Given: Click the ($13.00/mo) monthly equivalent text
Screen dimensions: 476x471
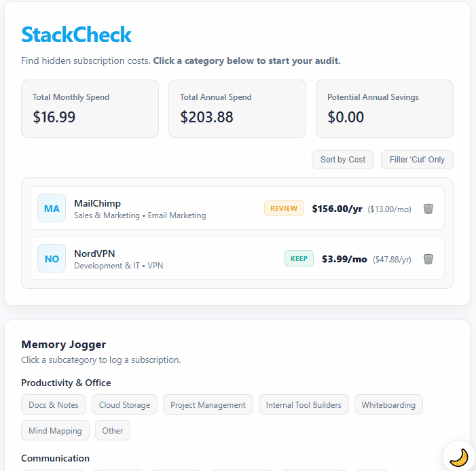Looking at the screenshot, I should click(390, 209).
